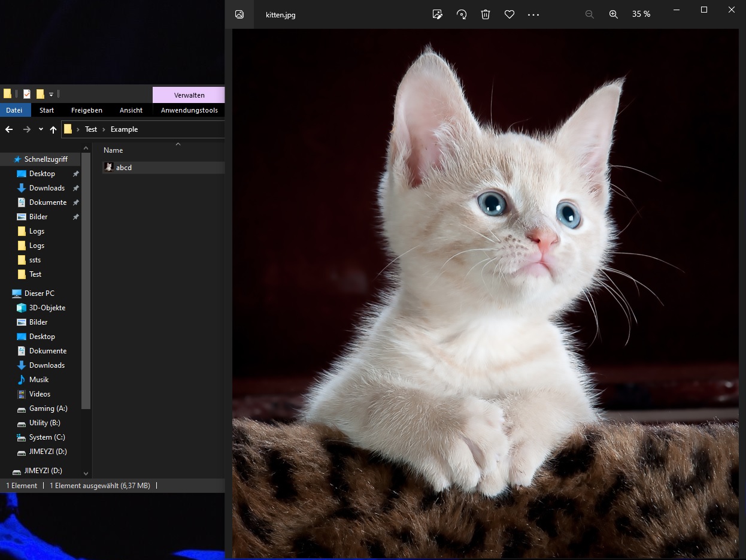746x560 pixels.
Task: Switch to the Ansicht ribbon tab
Action: click(x=131, y=110)
